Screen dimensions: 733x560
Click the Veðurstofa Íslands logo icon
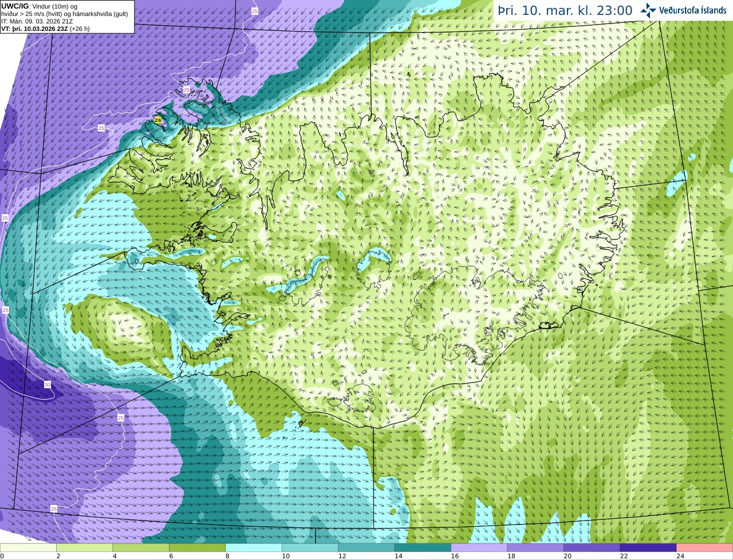click(x=648, y=10)
